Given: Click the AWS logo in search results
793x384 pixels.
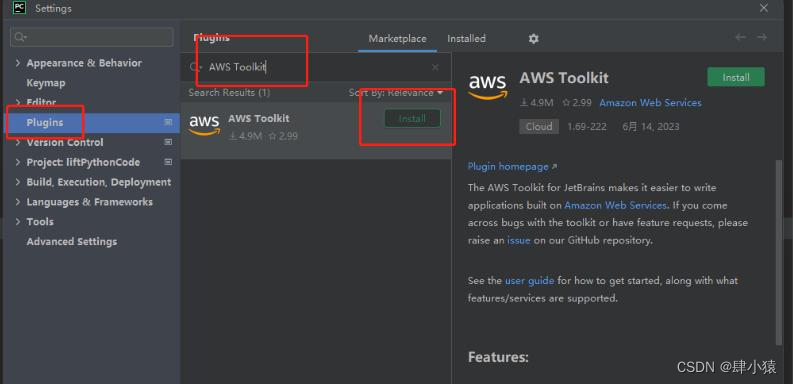Looking at the screenshot, I should (204, 124).
